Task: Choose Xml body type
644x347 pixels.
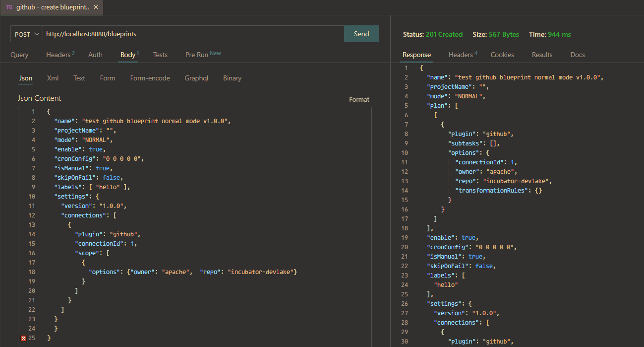Action: (x=53, y=78)
